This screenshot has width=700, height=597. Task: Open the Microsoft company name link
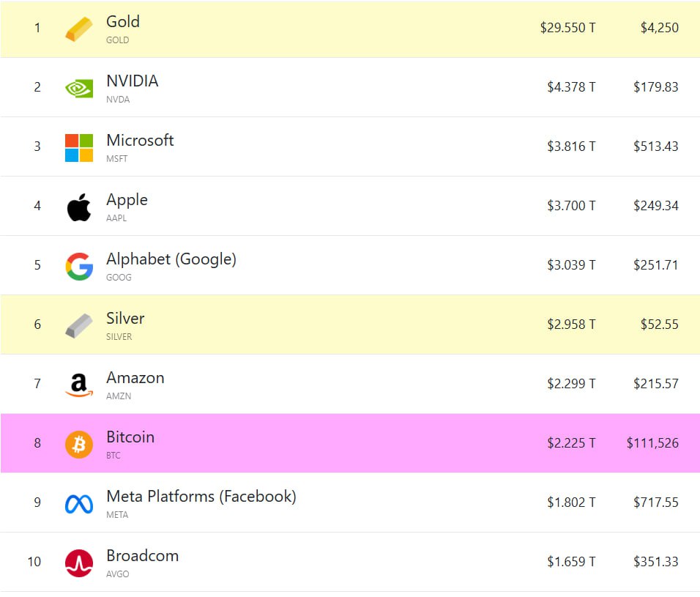coord(140,141)
